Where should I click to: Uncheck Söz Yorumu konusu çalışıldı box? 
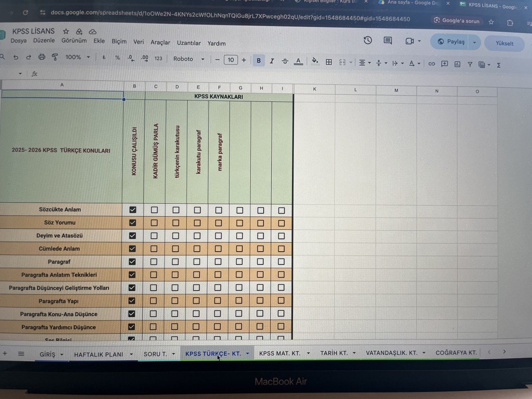click(133, 223)
